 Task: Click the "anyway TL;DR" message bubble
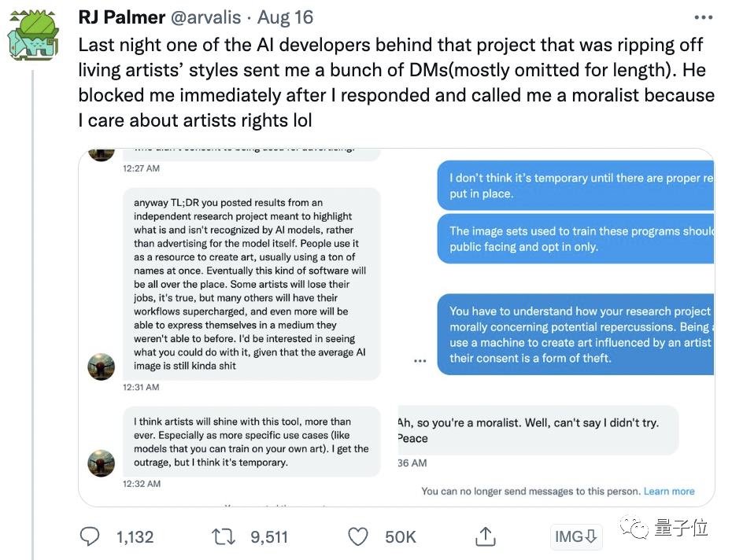pyautogui.click(x=251, y=283)
